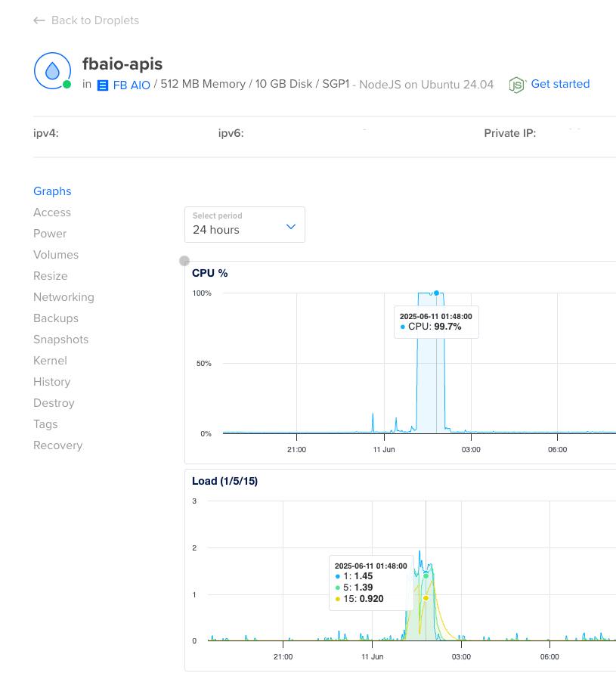The image size is (616, 673).
Task: Click the 'Private IP:' label
Action: [x=509, y=133]
